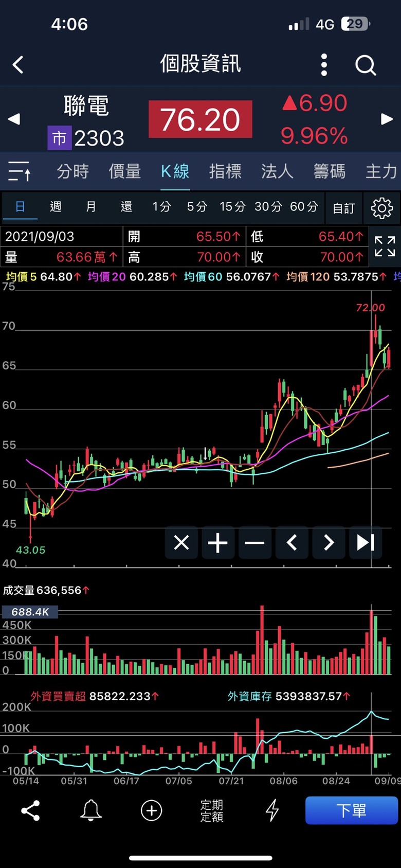Image resolution: width=401 pixels, height=868 pixels.
Task: Tap the 9.96% change percentage
Action: click(x=314, y=136)
